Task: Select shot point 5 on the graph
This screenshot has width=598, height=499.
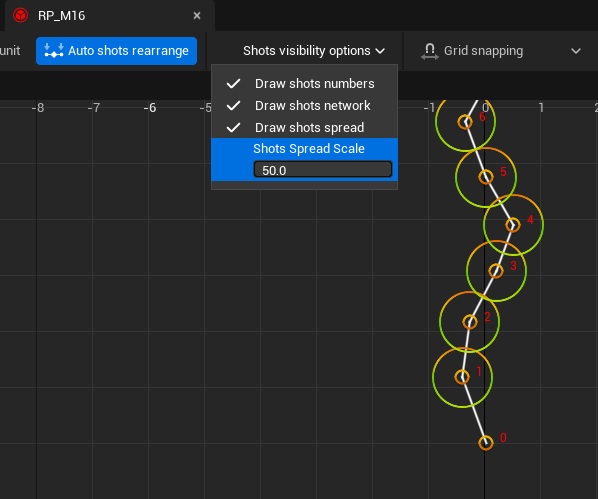Action: (485, 177)
